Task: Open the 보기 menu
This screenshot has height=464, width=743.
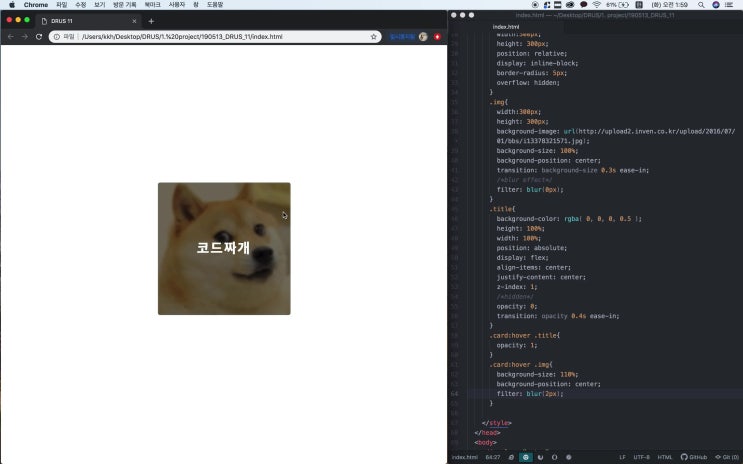Action: (x=100, y=5)
